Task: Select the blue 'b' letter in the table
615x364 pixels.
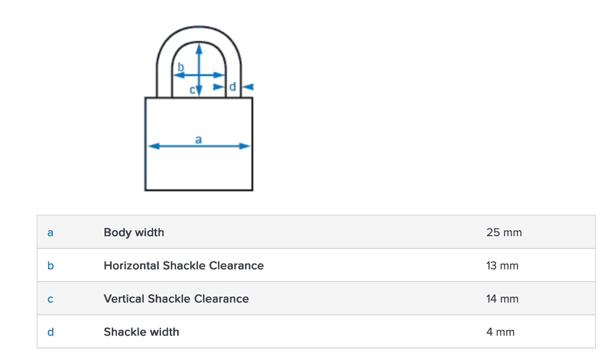Action: [50, 265]
